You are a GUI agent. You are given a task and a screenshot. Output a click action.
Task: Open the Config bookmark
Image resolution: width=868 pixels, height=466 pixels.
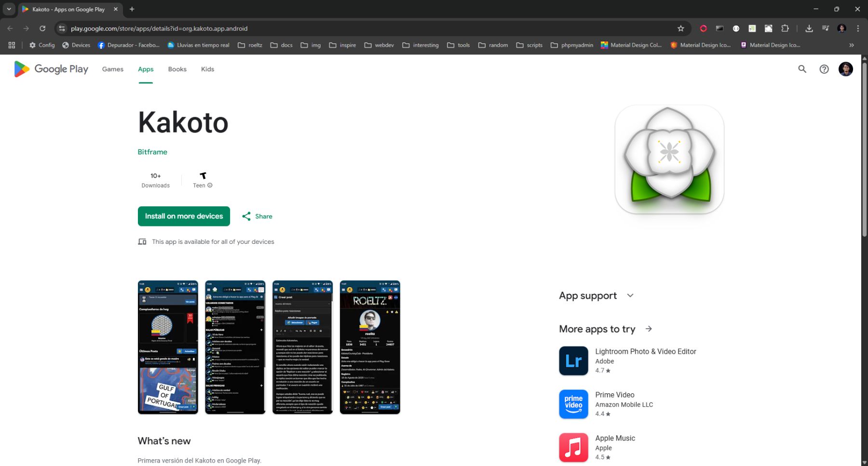pos(42,45)
